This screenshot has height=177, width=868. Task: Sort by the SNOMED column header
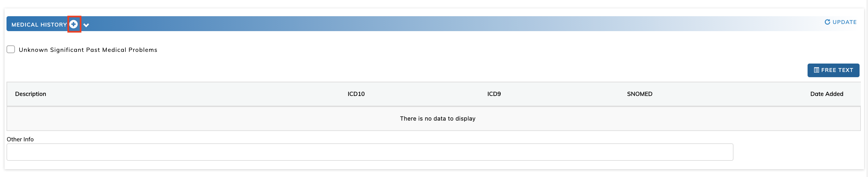pos(639,94)
